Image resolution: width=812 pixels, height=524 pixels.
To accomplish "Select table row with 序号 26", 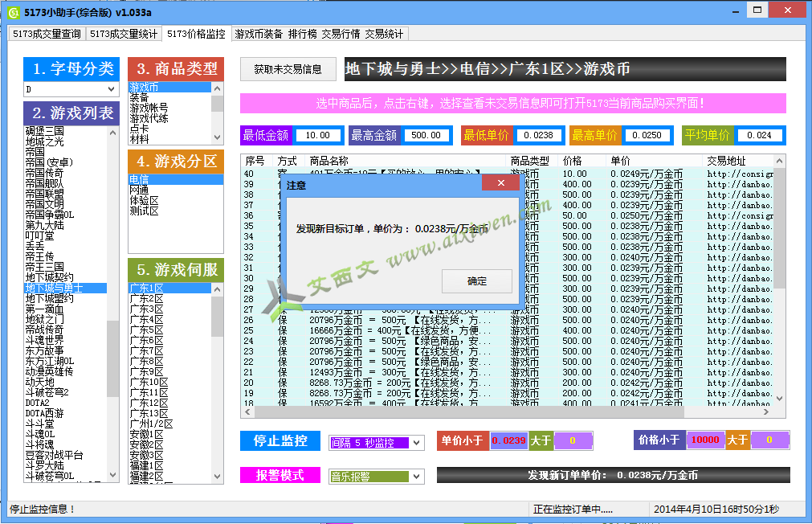I will (x=508, y=321).
